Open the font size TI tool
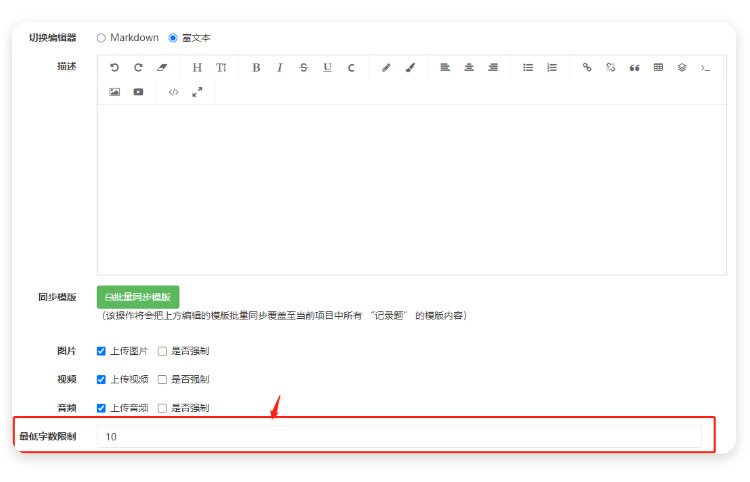 (221, 67)
